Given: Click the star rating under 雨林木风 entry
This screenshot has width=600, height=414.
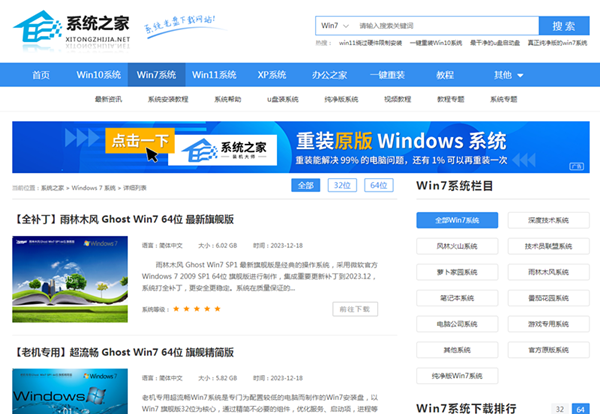Looking at the screenshot, I should click(x=197, y=309).
